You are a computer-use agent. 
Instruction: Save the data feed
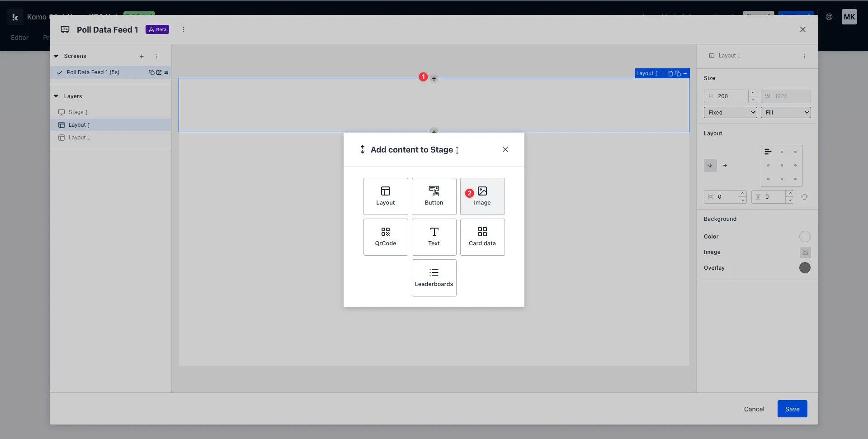792,409
